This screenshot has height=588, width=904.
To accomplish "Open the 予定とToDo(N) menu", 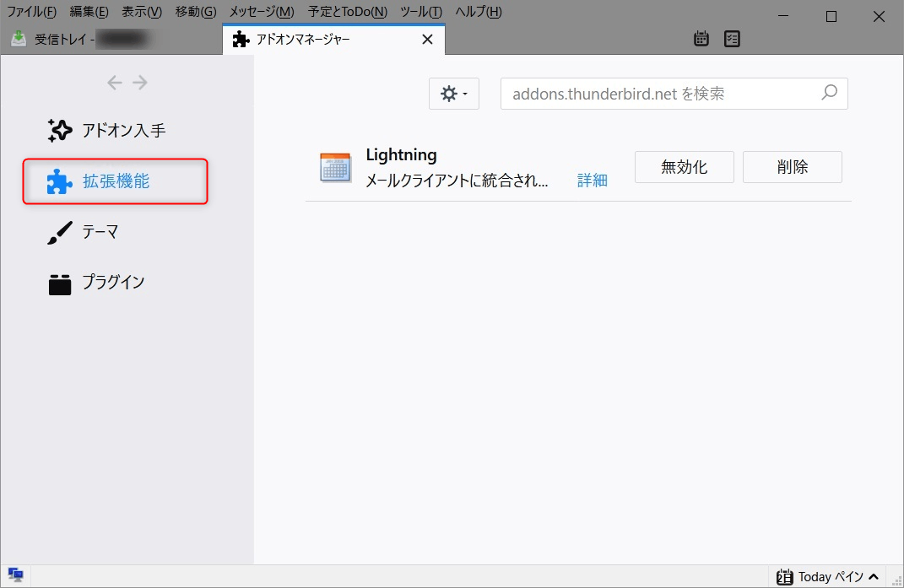I will tap(348, 12).
